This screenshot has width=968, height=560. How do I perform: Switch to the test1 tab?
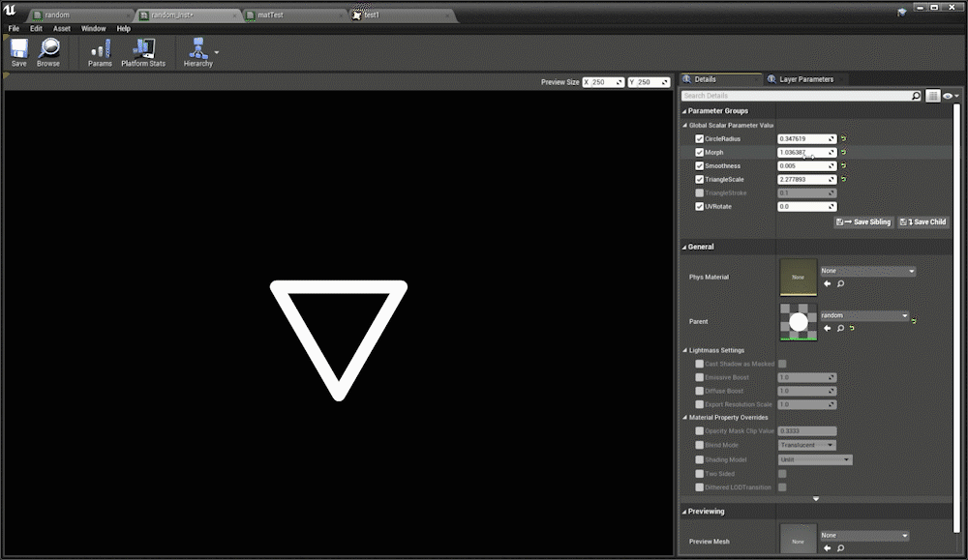tap(402, 15)
